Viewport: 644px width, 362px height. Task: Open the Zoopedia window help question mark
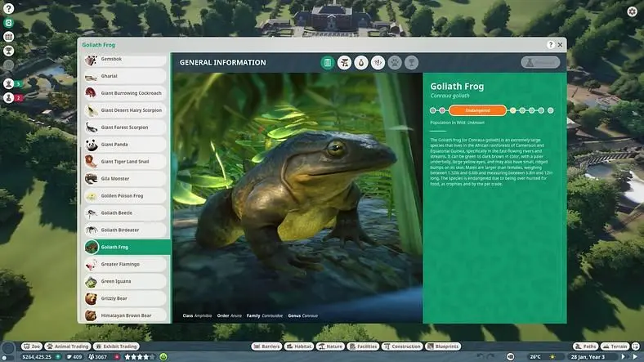point(550,45)
